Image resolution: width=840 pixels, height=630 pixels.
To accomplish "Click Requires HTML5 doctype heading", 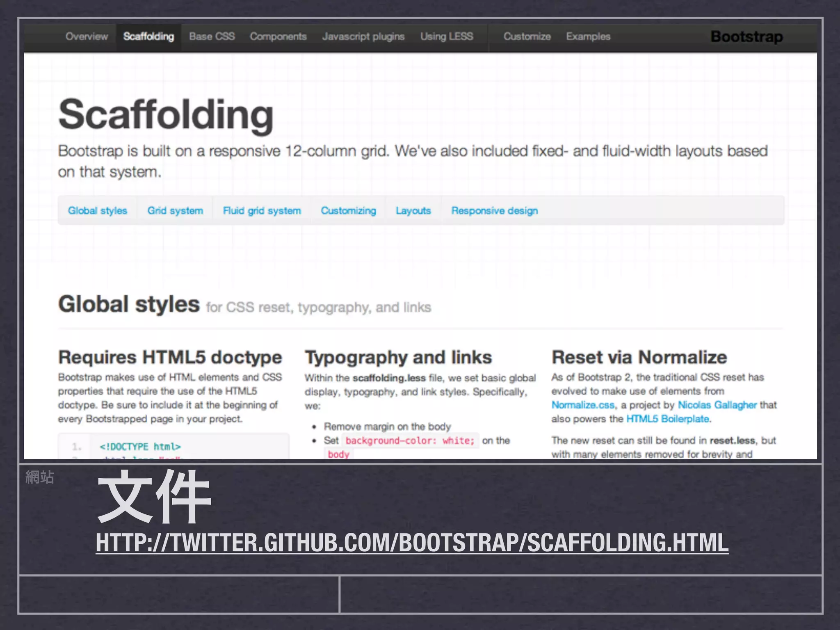I will [x=170, y=357].
